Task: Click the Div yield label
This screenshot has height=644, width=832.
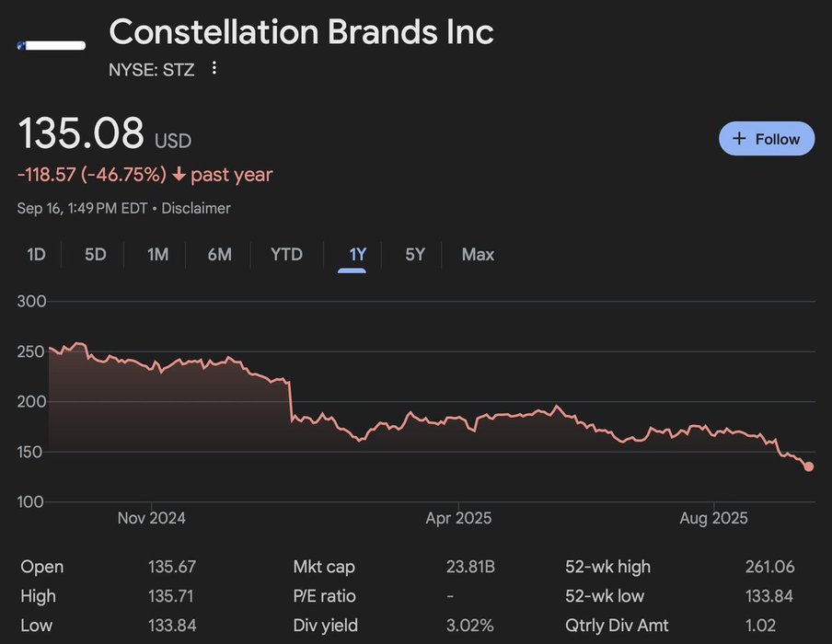Action: coord(325,626)
